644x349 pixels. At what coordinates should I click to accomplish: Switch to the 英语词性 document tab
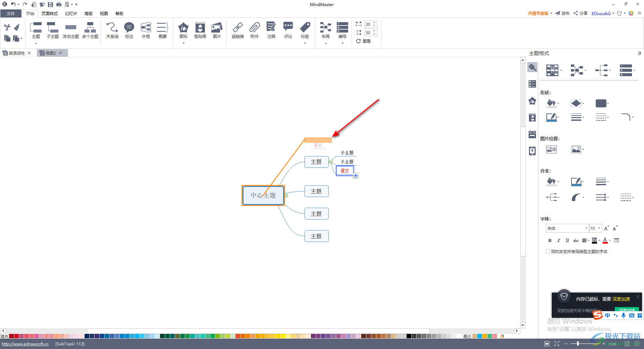click(16, 53)
